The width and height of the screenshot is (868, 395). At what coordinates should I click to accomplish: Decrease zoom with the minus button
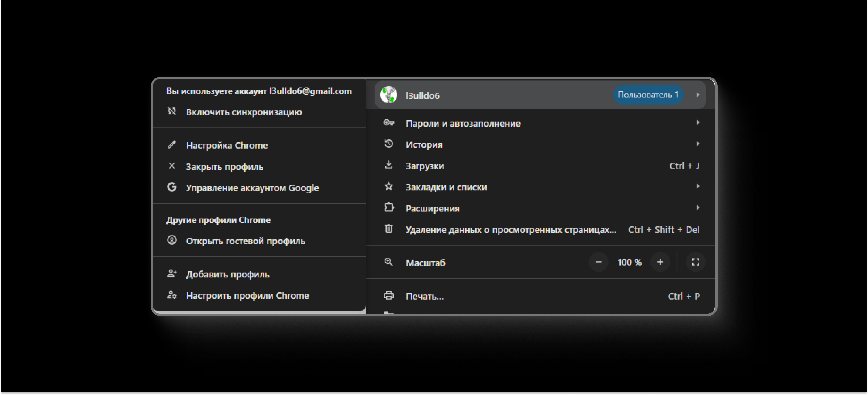(599, 262)
